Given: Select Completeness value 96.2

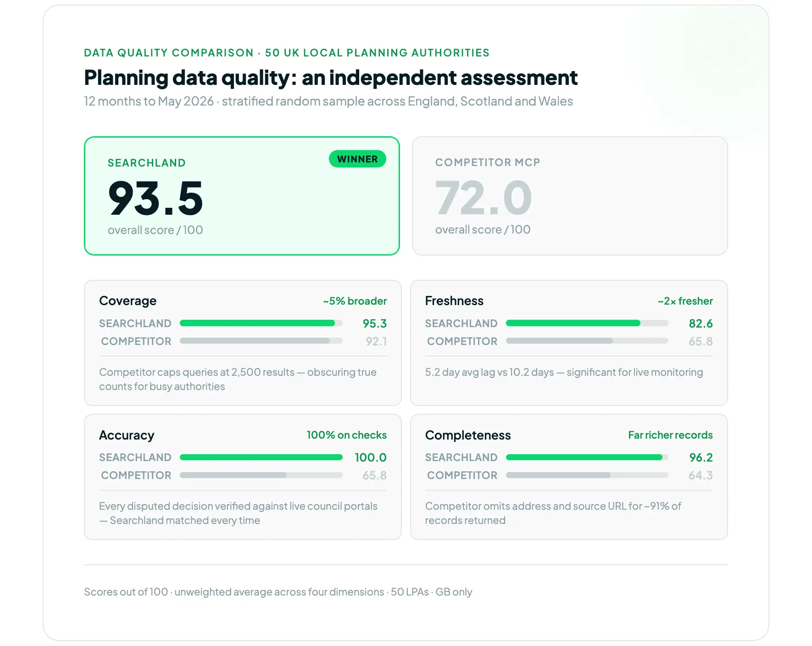Looking at the screenshot, I should [701, 457].
